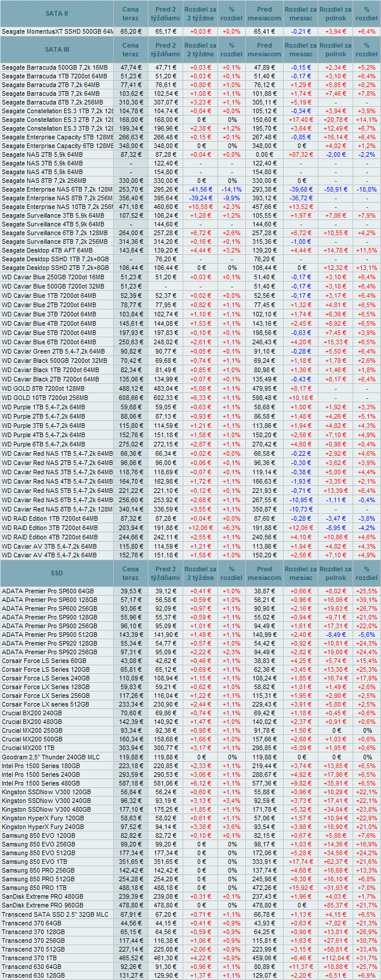Click ADATA Premier Pro SP600 128GB name

49,600
